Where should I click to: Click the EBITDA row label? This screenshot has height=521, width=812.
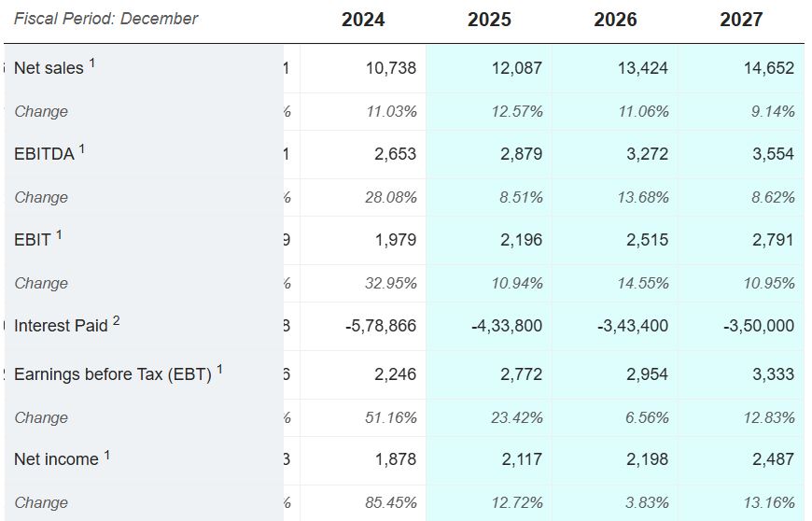(x=44, y=154)
